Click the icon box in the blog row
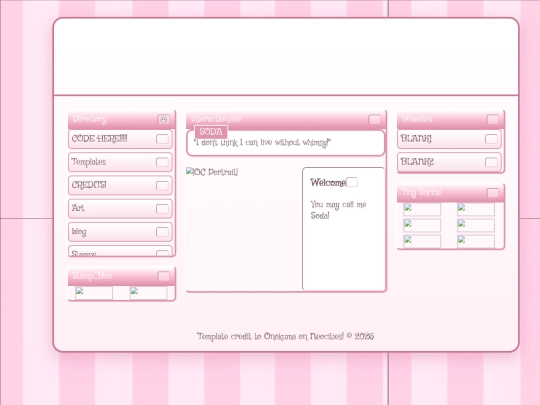 (x=162, y=232)
